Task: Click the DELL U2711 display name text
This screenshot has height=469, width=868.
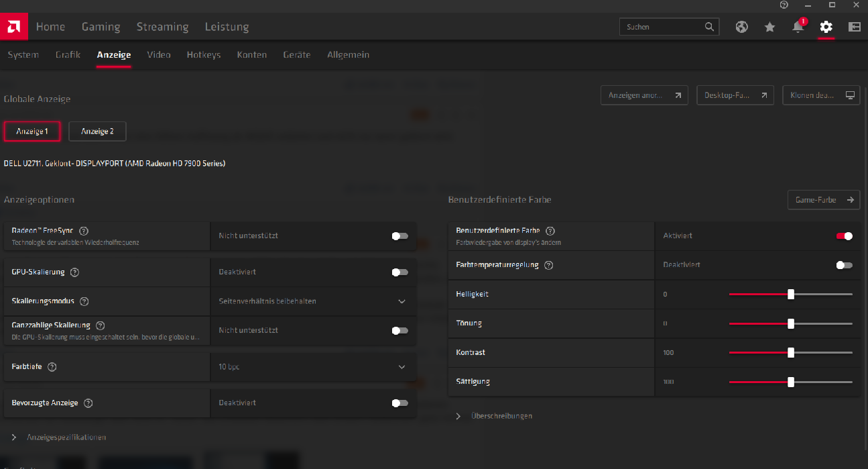Action: (x=115, y=164)
